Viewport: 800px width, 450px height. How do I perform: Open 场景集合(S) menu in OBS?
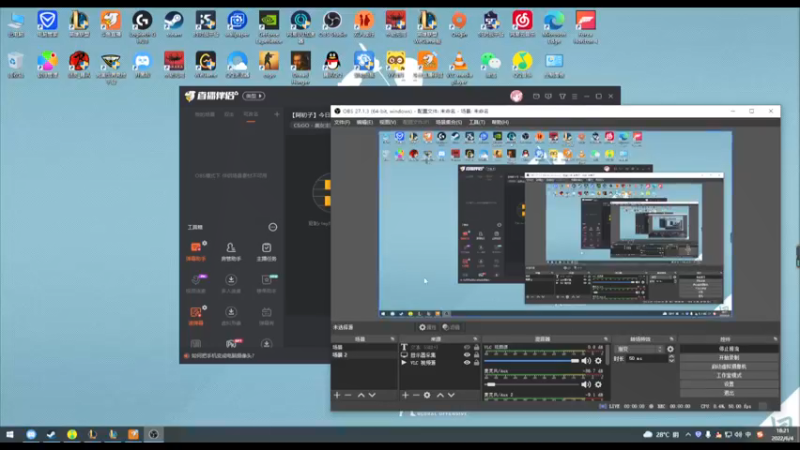coord(448,122)
